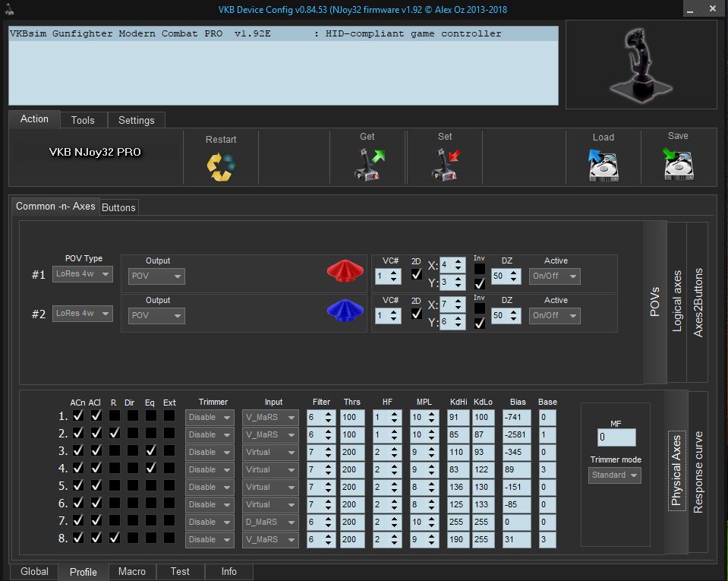Switch to the Global bottom tab

pyautogui.click(x=34, y=571)
